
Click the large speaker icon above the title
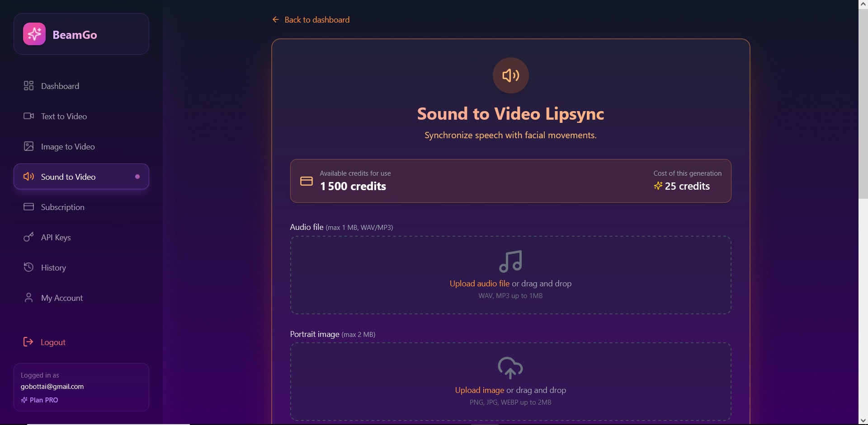pyautogui.click(x=510, y=75)
